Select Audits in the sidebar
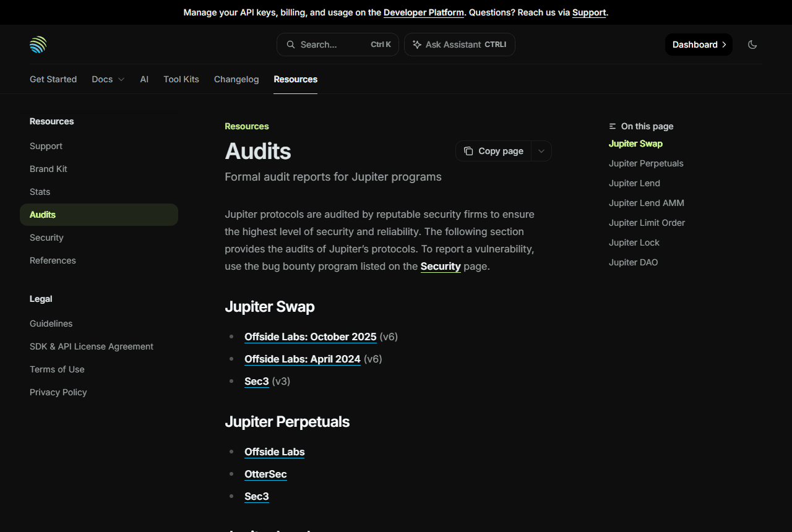The height and width of the screenshot is (532, 792). [99, 215]
